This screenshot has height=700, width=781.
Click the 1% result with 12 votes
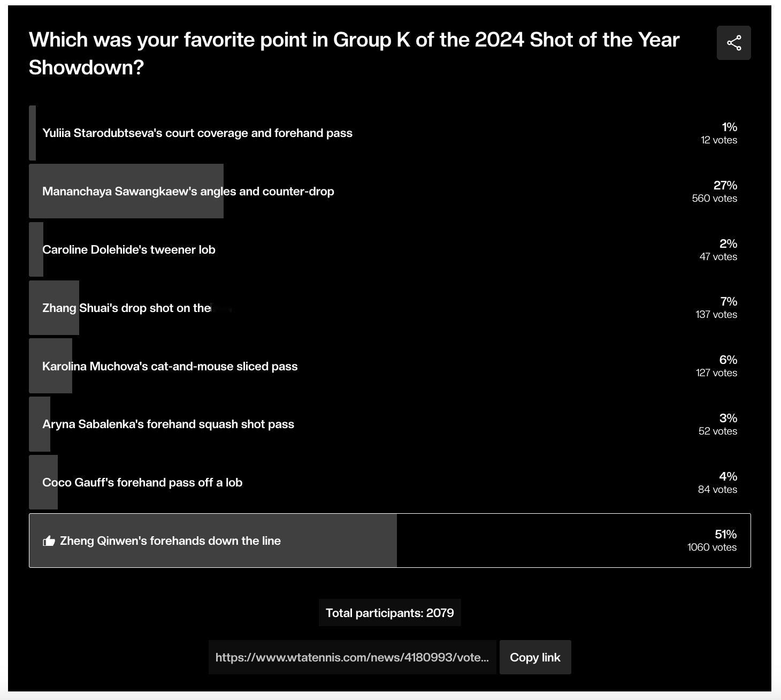(719, 133)
